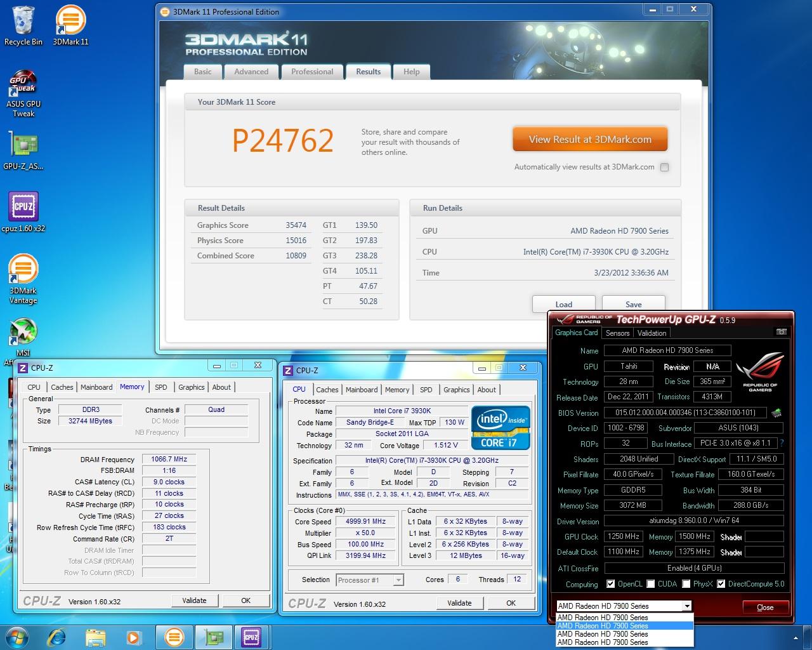Image resolution: width=812 pixels, height=650 pixels.
Task: Open the SPD tab in the CPU-Z Memory window
Action: click(x=161, y=387)
